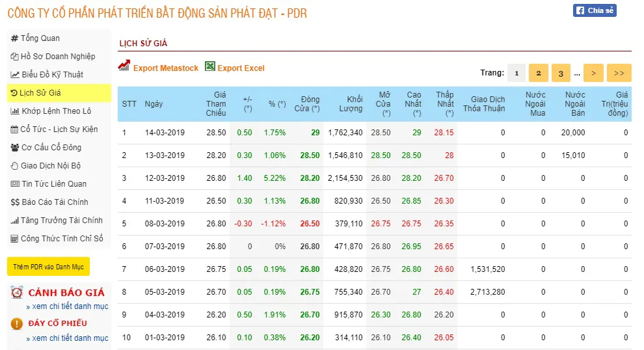Viewport: 644px width, 350px height.
Task: Open Giao Dịch Nội Bộ page
Action: tap(51, 166)
